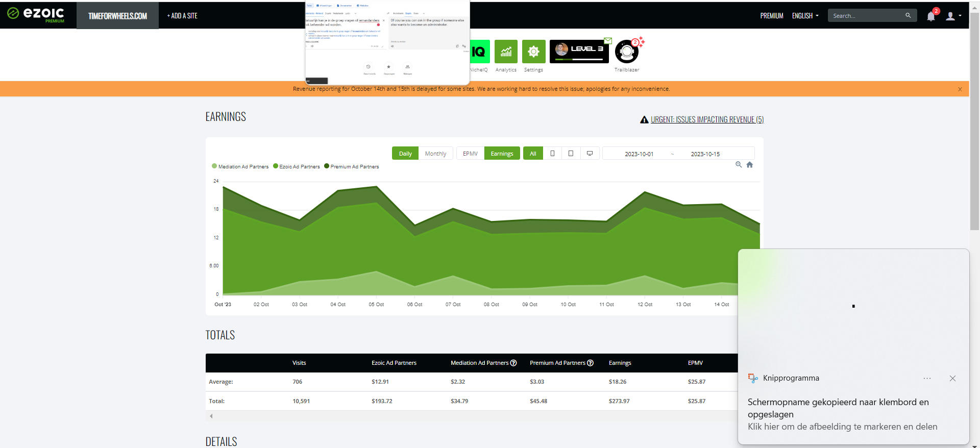This screenshot has height=448, width=980.
Task: Click the History icon in the translate popup
Action: click(x=368, y=67)
